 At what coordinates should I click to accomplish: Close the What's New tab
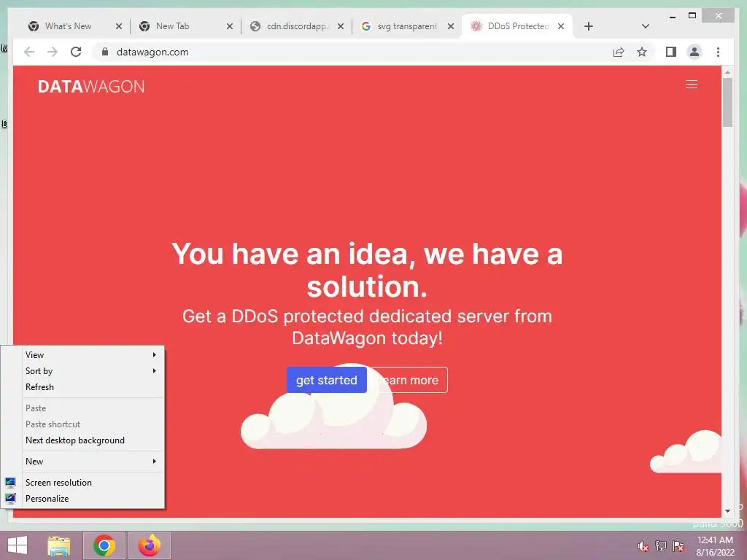pos(119,26)
